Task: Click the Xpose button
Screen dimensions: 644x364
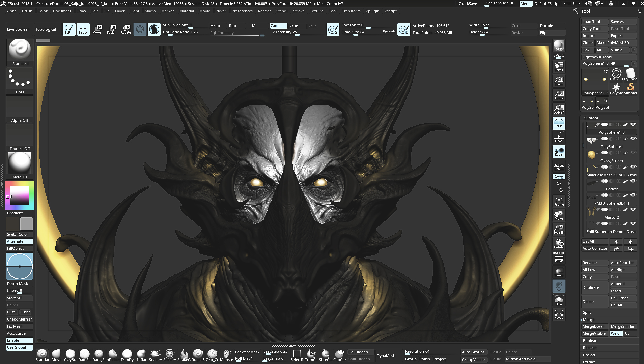Action: tap(559, 314)
